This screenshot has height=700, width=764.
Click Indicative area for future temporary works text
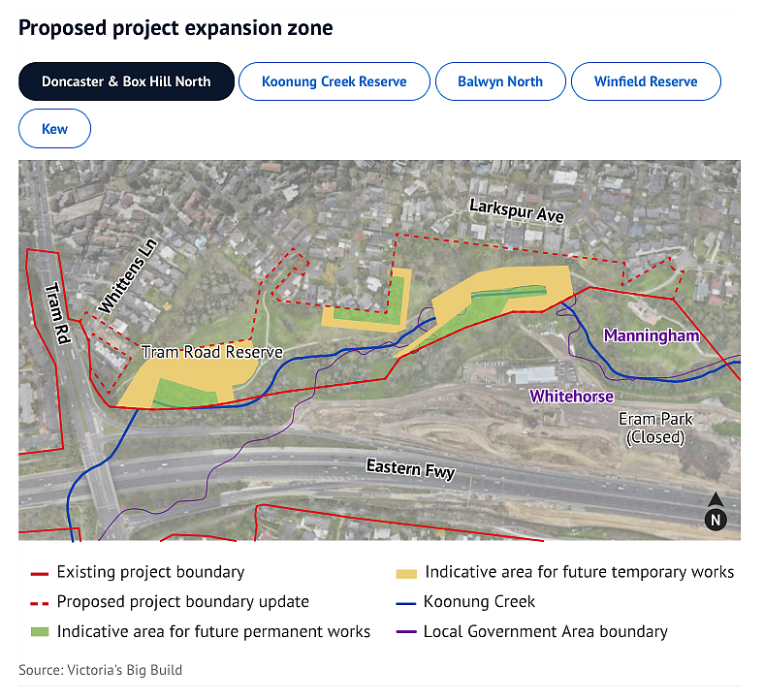580,572
